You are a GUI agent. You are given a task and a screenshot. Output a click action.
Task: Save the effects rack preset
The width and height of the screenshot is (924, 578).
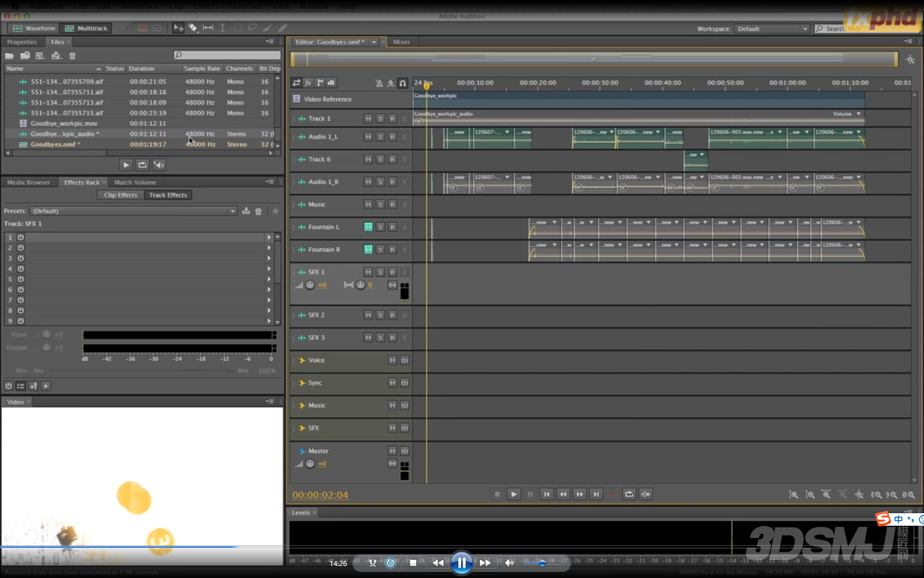(246, 211)
